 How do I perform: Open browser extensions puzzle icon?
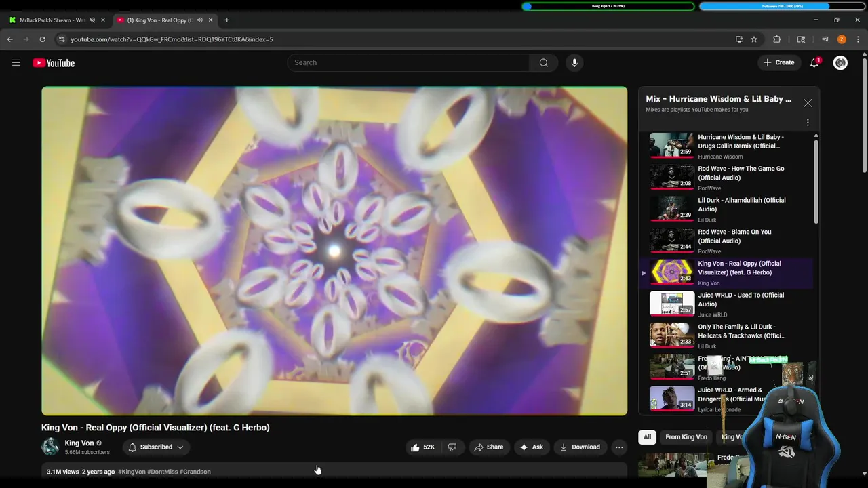pyautogui.click(x=777, y=39)
